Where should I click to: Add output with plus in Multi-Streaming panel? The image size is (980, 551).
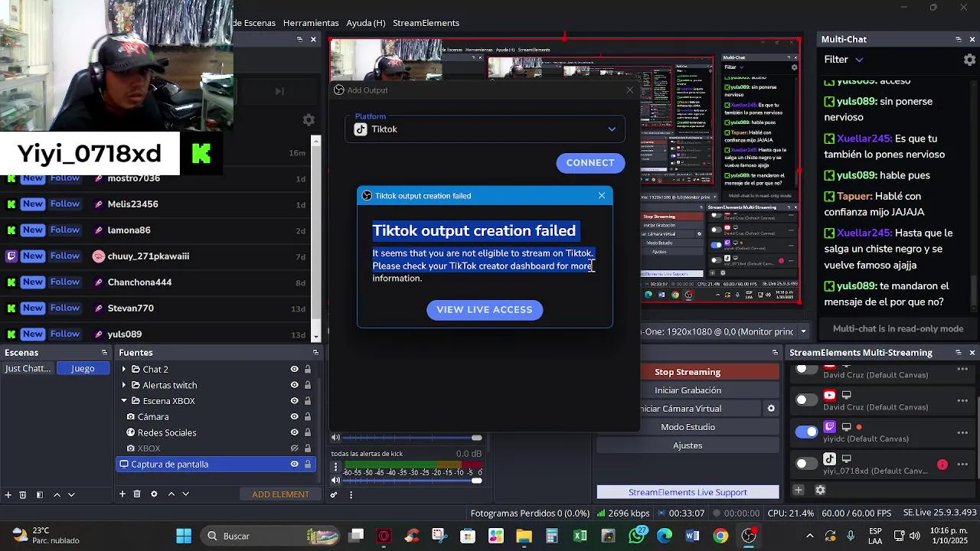[x=798, y=490]
